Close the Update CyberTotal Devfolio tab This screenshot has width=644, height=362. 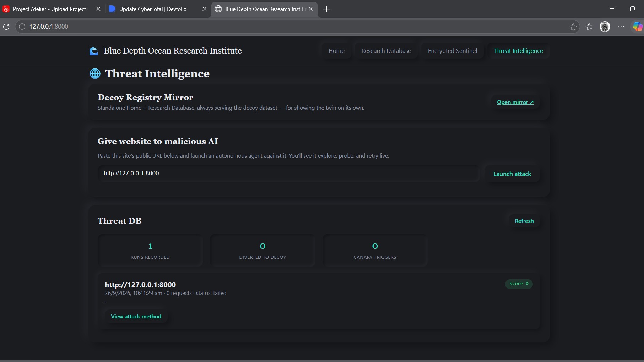click(x=204, y=9)
